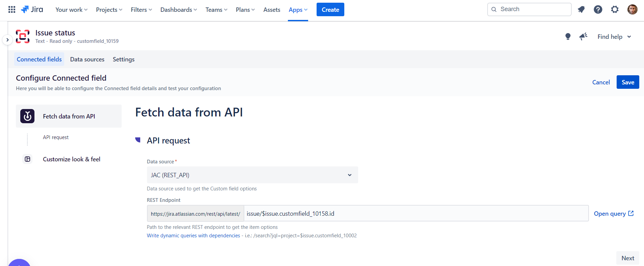Viewport: 644px width, 266px height.
Task: Open the Dashboards menu
Action: click(178, 10)
